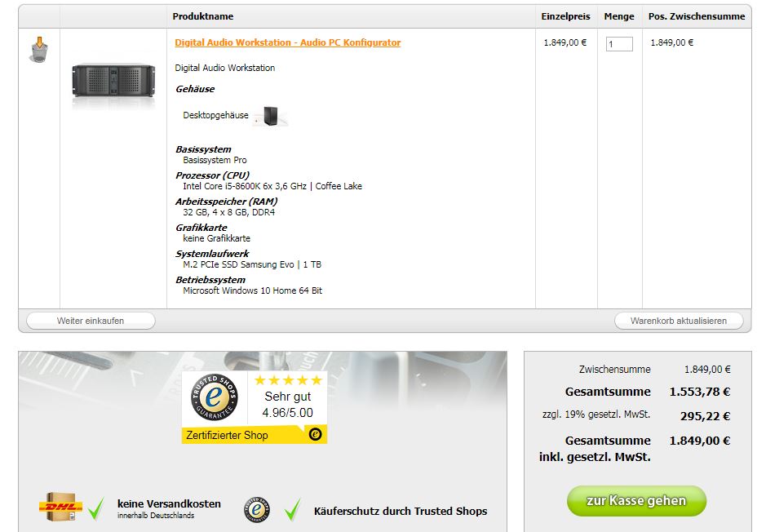Click the Desktopgehäuse case icon
Viewport: 766px width, 532px height.
click(271, 116)
